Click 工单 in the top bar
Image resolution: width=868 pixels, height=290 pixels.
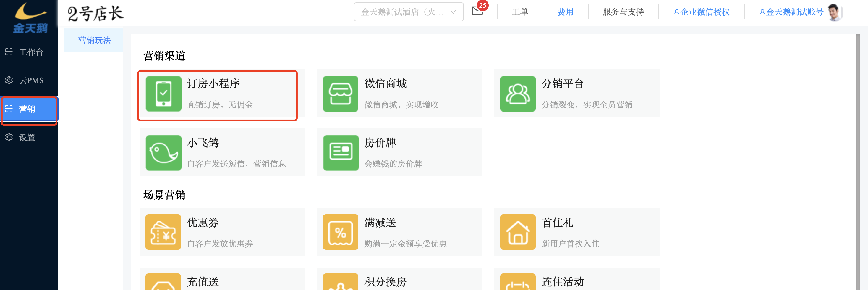[x=520, y=12]
